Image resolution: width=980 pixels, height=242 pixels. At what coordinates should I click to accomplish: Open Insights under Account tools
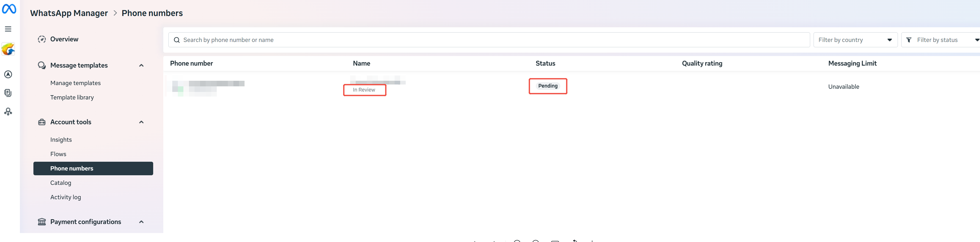(61, 140)
